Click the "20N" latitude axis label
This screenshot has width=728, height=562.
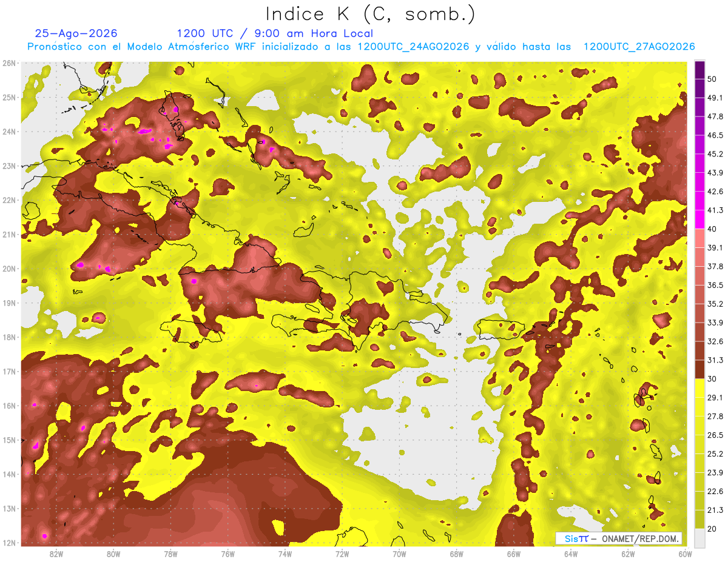coord(9,269)
